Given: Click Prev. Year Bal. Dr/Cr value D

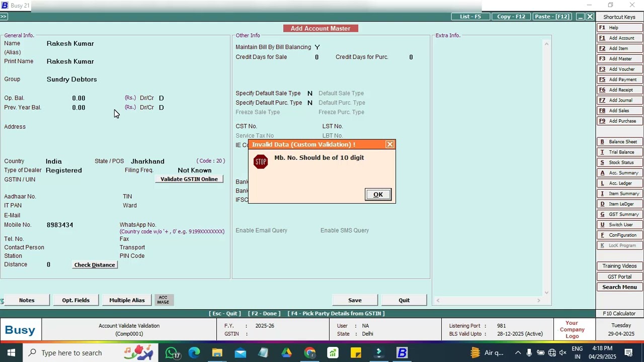Looking at the screenshot, I should 161,108.
